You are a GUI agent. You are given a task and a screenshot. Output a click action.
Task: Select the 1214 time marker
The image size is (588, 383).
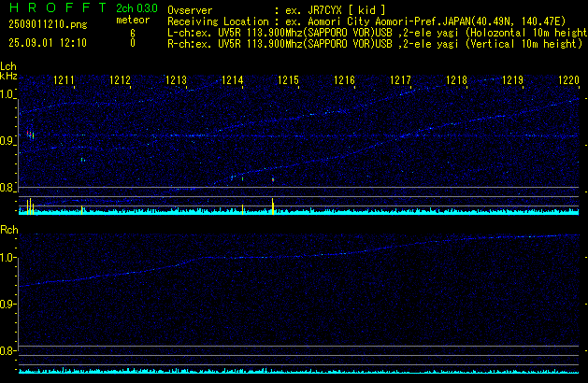pyautogui.click(x=232, y=80)
